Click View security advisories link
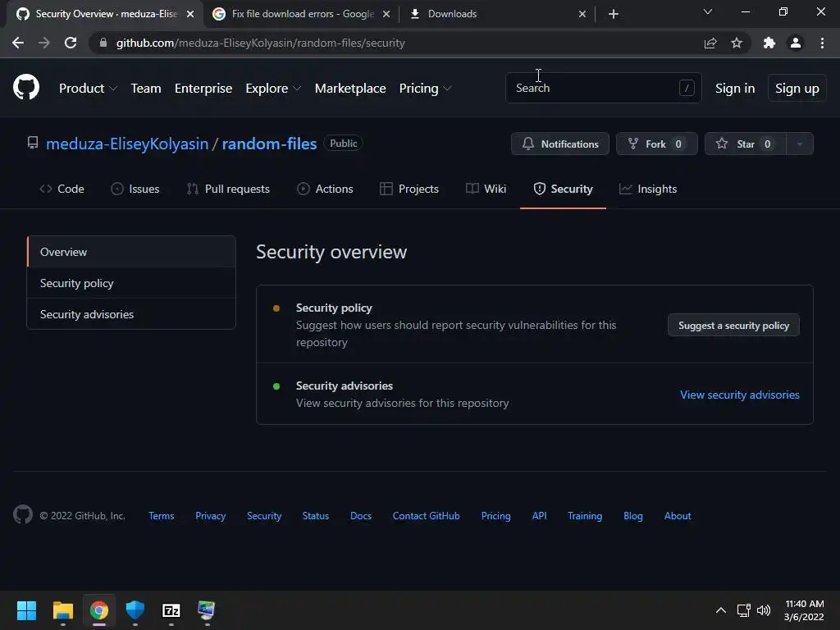Screen dimensions: 840x630 (x=739, y=395)
